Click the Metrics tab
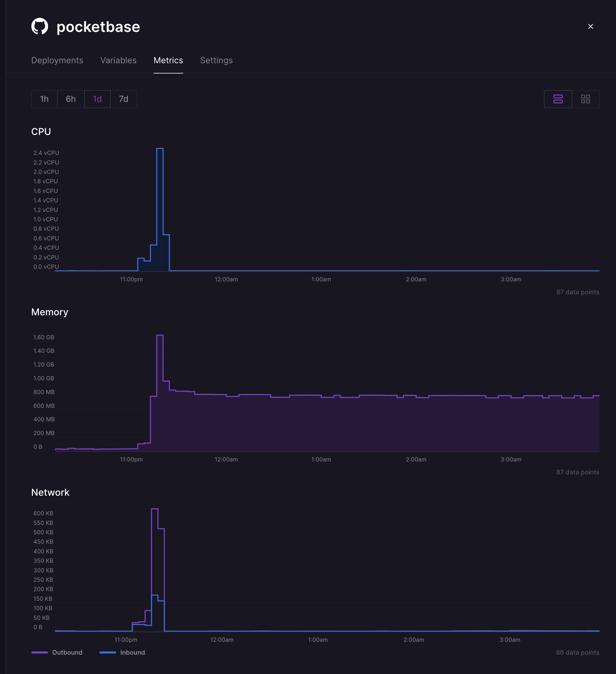Viewport: 616px width, 674px height. click(168, 61)
